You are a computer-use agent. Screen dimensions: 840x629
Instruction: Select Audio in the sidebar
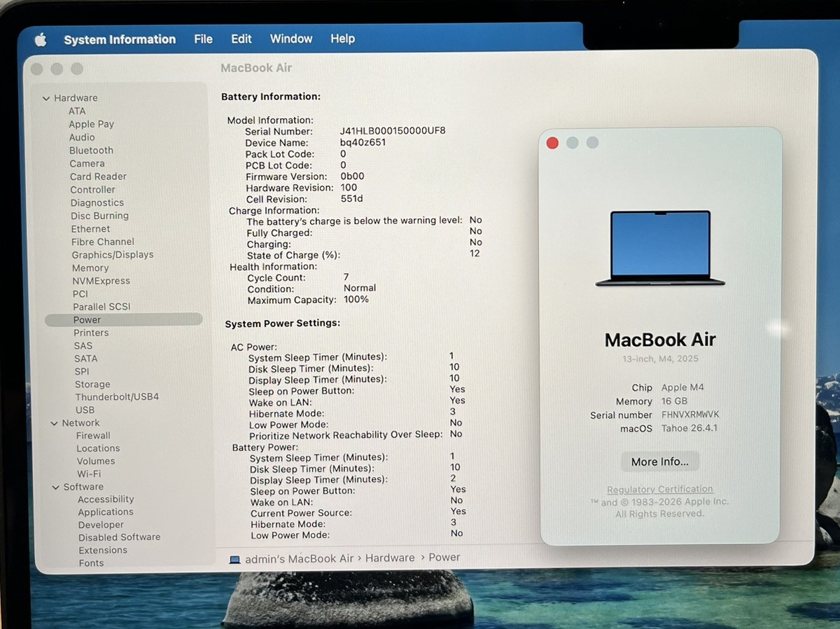coord(82,137)
